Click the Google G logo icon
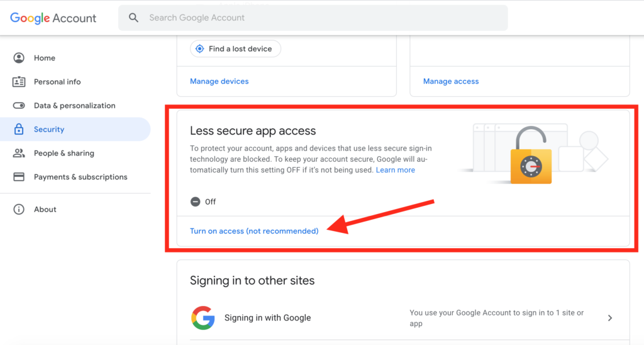 coord(203,318)
